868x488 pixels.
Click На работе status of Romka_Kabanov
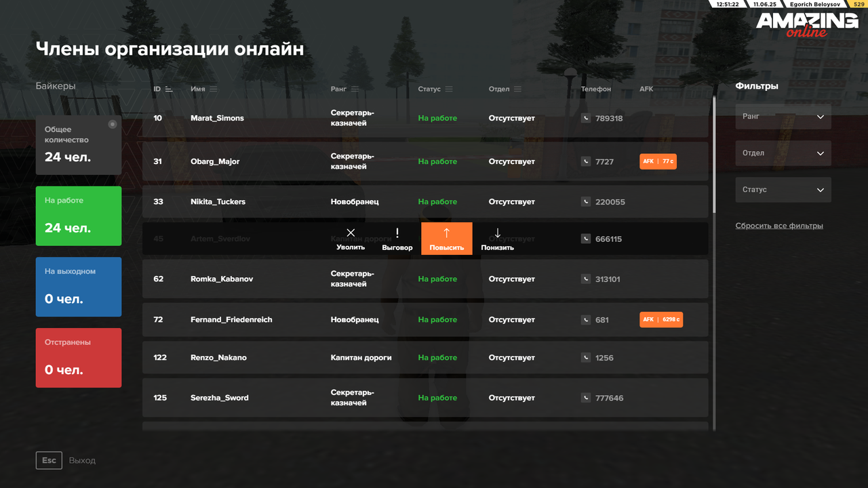point(437,279)
